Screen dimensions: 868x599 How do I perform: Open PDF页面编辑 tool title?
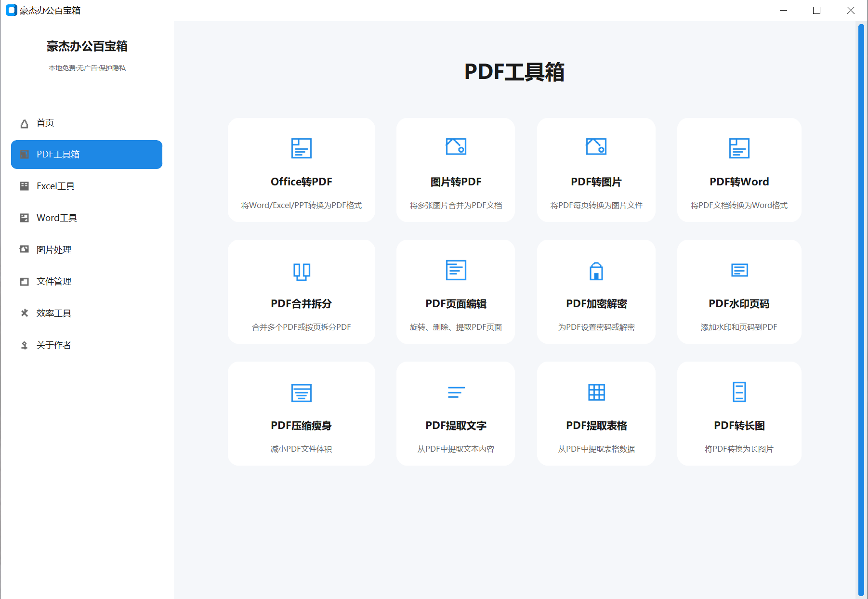pos(456,303)
